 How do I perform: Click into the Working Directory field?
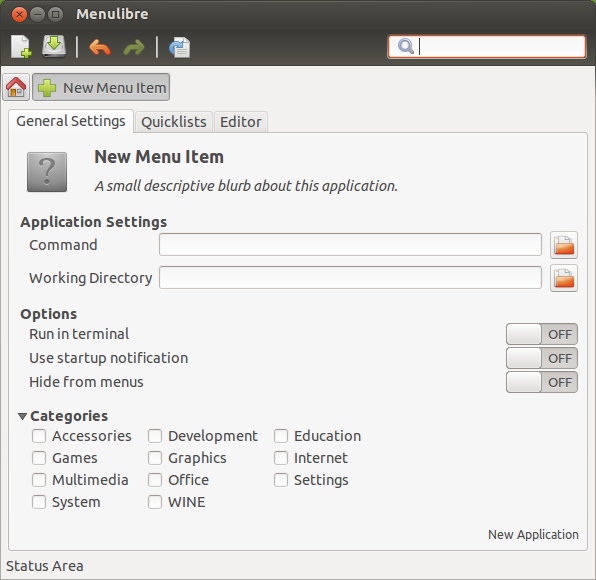350,278
